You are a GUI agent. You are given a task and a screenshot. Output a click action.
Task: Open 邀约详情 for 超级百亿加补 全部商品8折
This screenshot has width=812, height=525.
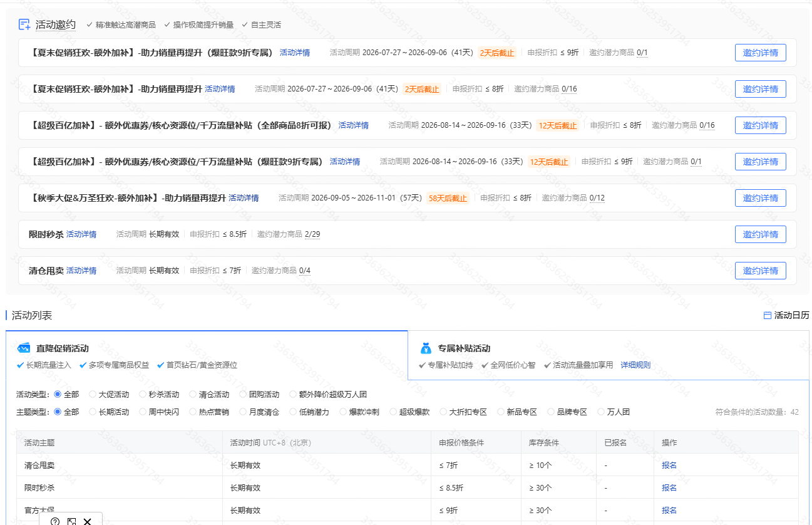click(x=760, y=125)
